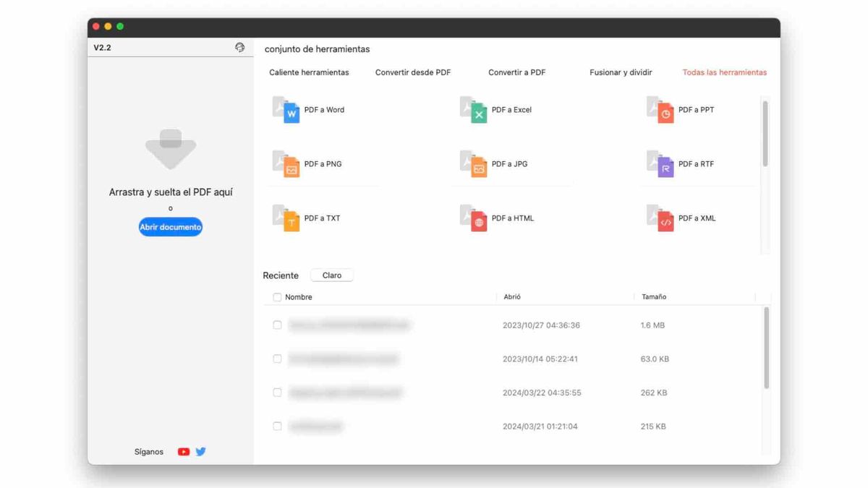The height and width of the screenshot is (488, 868).
Task: Visit the YouTube channel via its icon
Action: (x=183, y=451)
